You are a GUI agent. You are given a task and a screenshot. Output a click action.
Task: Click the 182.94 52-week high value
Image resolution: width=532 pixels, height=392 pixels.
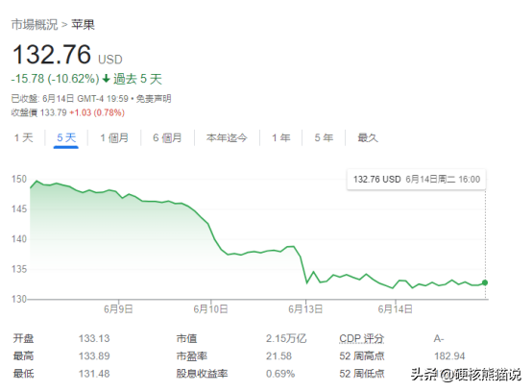pyautogui.click(x=449, y=356)
